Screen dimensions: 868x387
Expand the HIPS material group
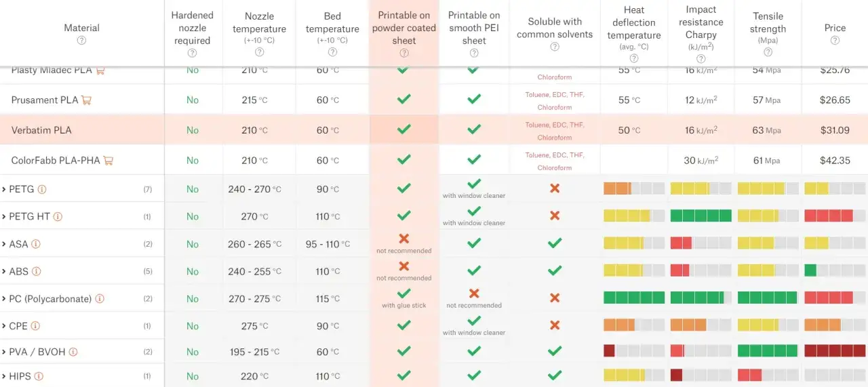(x=4, y=376)
